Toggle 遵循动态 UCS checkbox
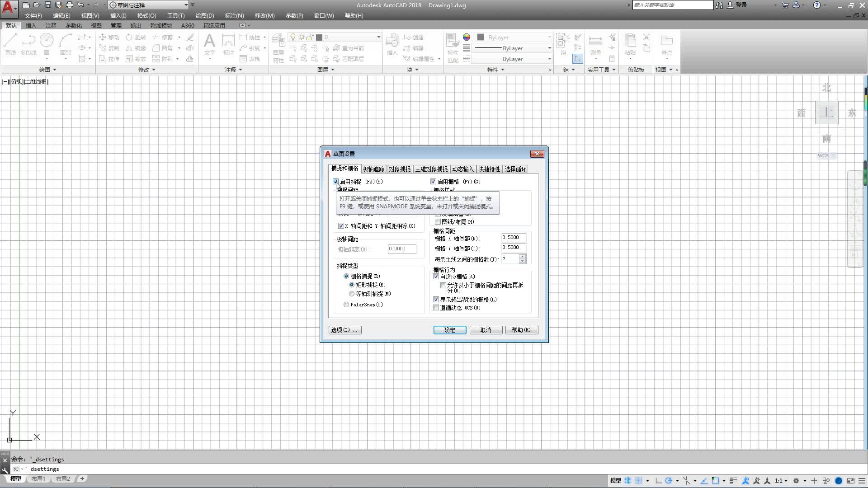This screenshot has height=488, width=868. click(x=436, y=308)
